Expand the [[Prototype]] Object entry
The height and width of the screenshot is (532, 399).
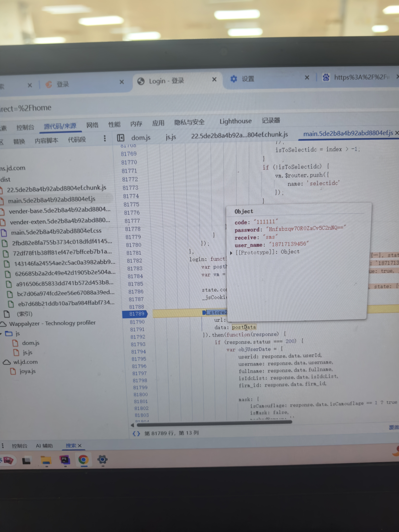tap(231, 253)
